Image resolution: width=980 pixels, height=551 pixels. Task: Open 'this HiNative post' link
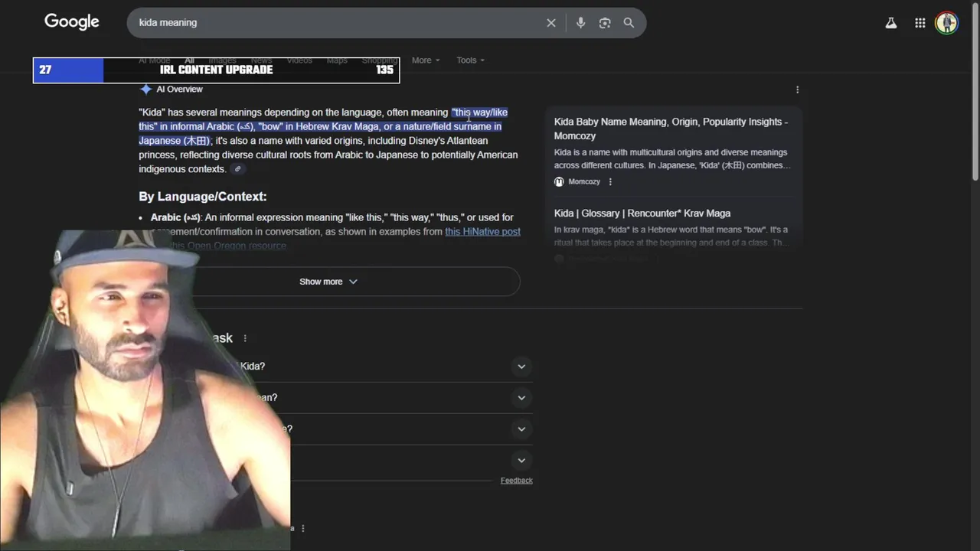tap(482, 232)
